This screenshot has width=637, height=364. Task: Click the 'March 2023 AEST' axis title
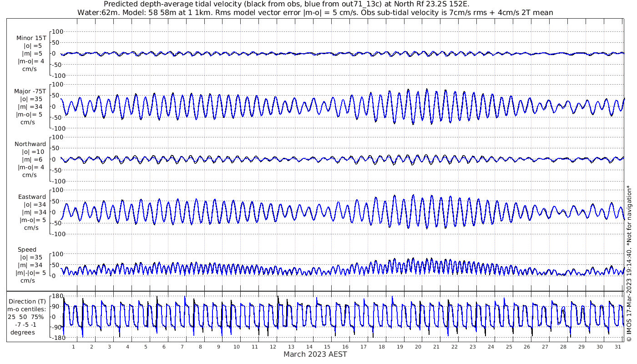315,354
